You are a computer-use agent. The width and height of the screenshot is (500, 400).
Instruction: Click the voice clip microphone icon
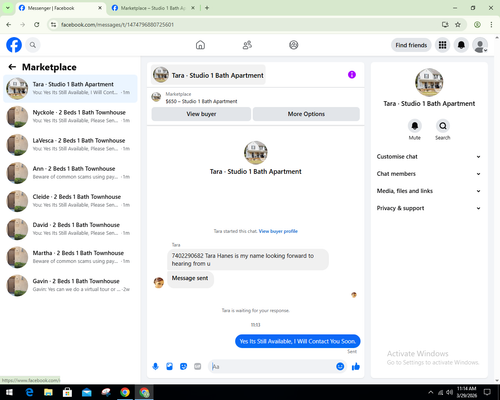pos(155,367)
